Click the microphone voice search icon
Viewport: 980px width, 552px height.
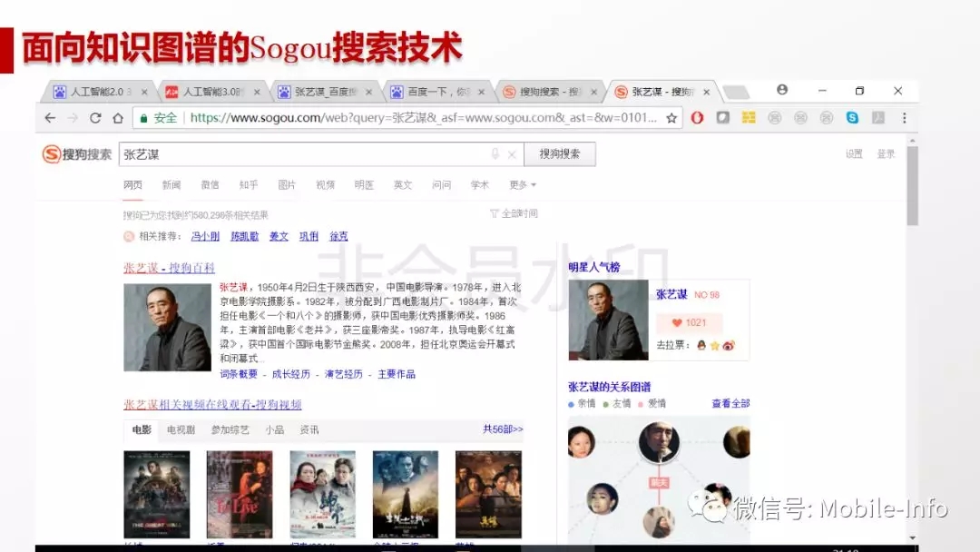click(495, 153)
